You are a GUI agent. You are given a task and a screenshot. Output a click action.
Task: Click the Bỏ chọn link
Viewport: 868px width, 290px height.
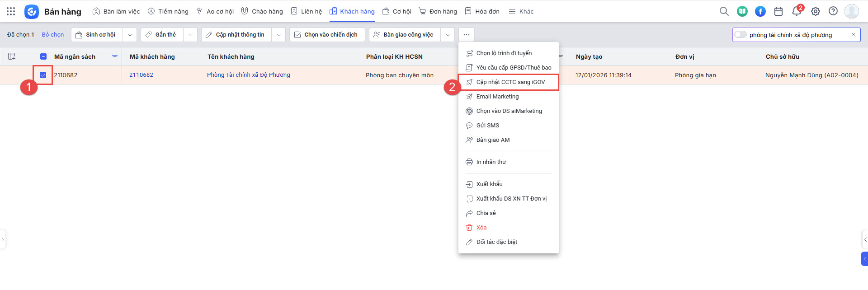pos(53,35)
